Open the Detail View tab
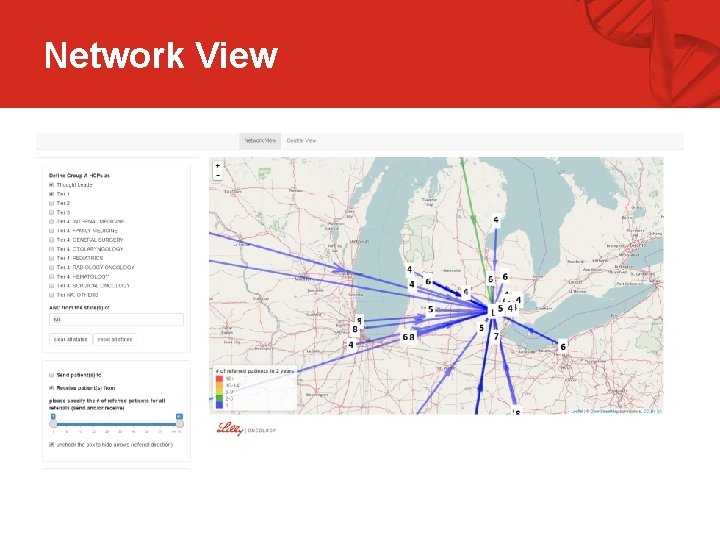This screenshot has width=720, height=540. [301, 141]
